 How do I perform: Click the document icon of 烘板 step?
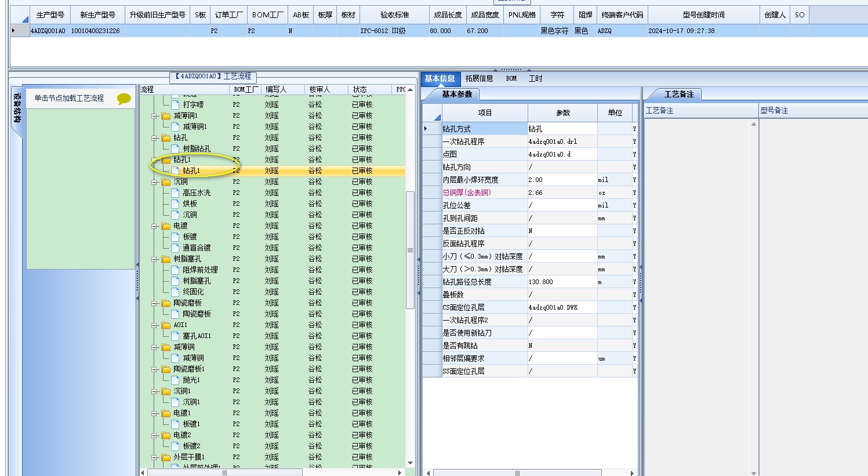(x=175, y=204)
